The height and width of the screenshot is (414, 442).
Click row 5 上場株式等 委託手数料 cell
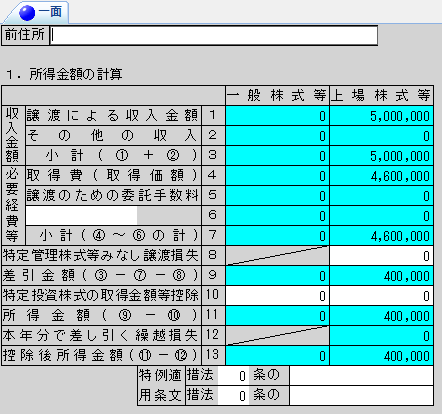[x=381, y=196]
